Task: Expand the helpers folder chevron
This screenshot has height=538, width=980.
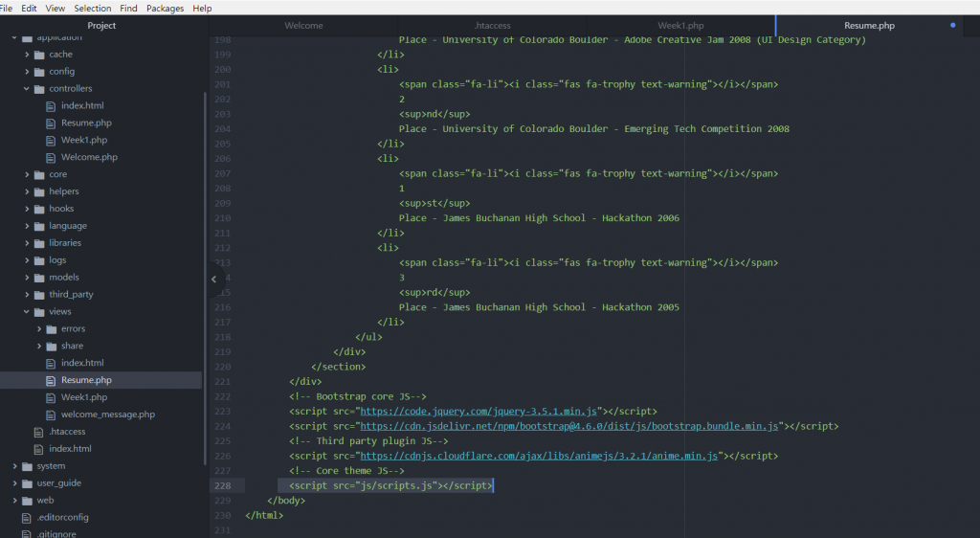Action: [x=27, y=191]
